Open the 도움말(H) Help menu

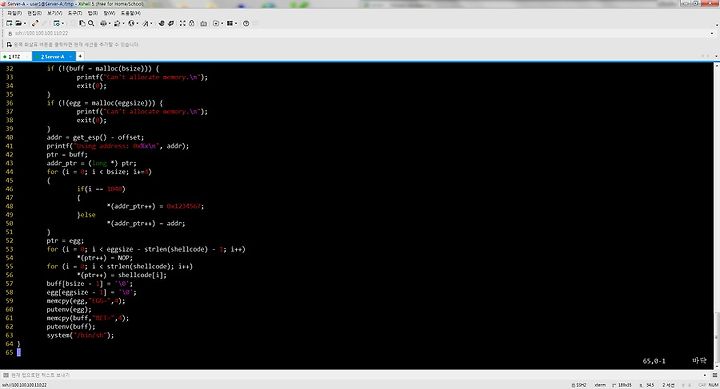pos(130,13)
